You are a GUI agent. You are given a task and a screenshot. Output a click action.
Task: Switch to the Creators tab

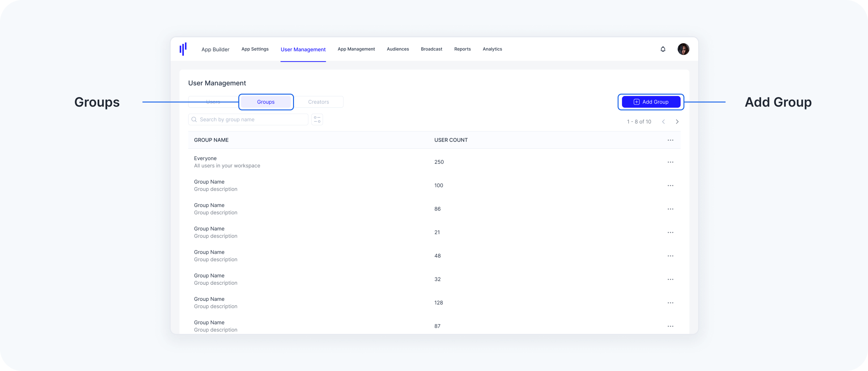[318, 102]
